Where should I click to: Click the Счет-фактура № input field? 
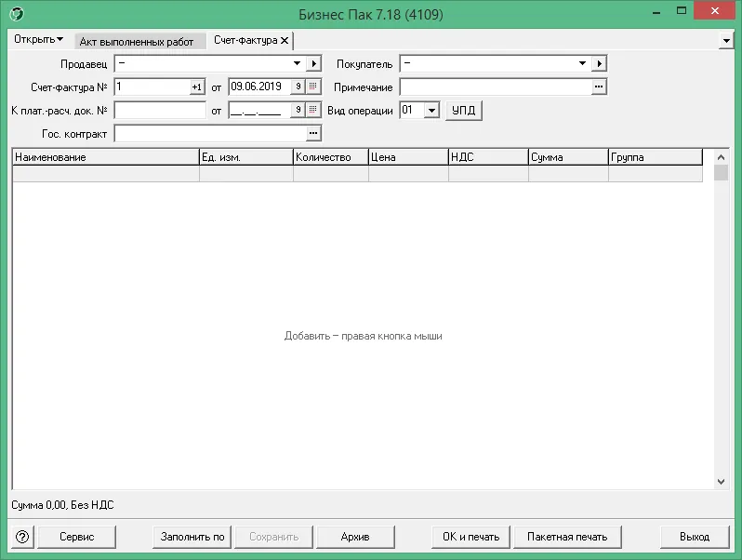pos(152,87)
